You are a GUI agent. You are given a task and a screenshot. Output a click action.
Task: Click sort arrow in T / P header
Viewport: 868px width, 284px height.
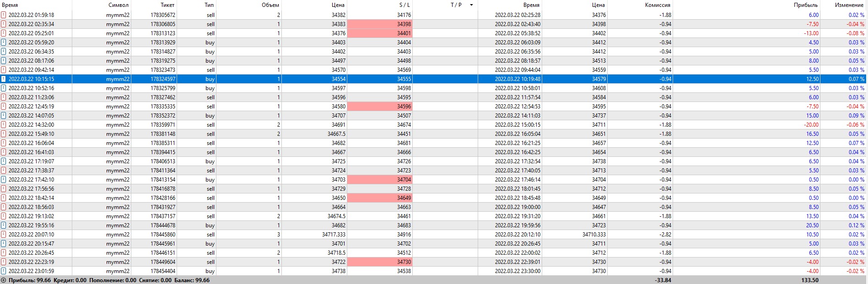471,5
